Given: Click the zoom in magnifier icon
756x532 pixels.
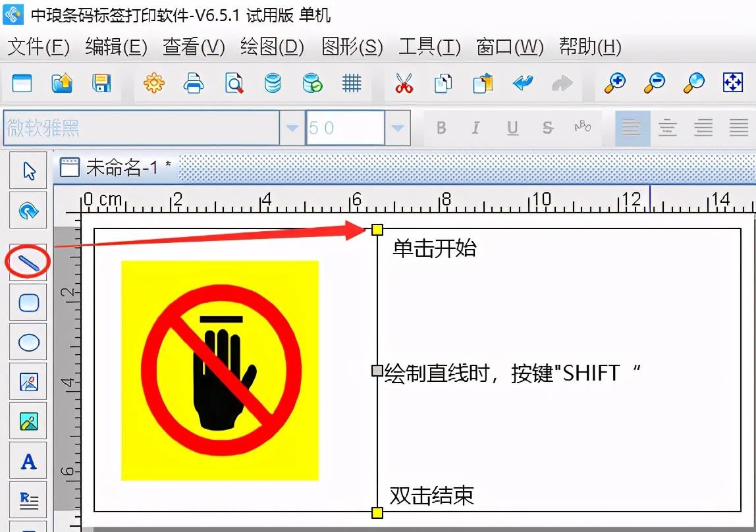Looking at the screenshot, I should pyautogui.click(x=615, y=84).
